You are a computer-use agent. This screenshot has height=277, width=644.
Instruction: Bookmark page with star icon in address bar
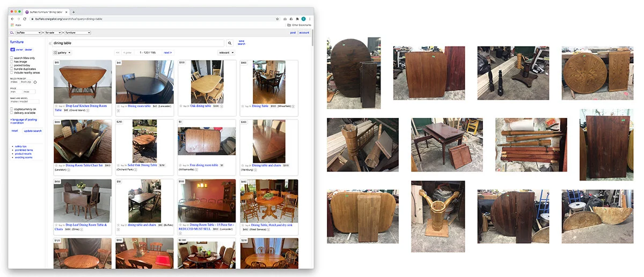pos(278,19)
